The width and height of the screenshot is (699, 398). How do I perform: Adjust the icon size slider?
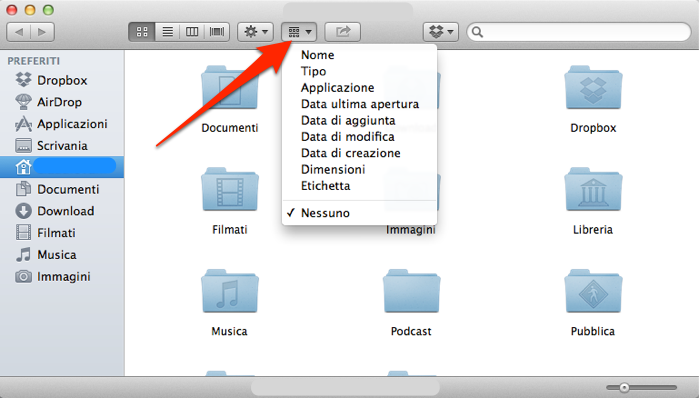tap(642, 387)
